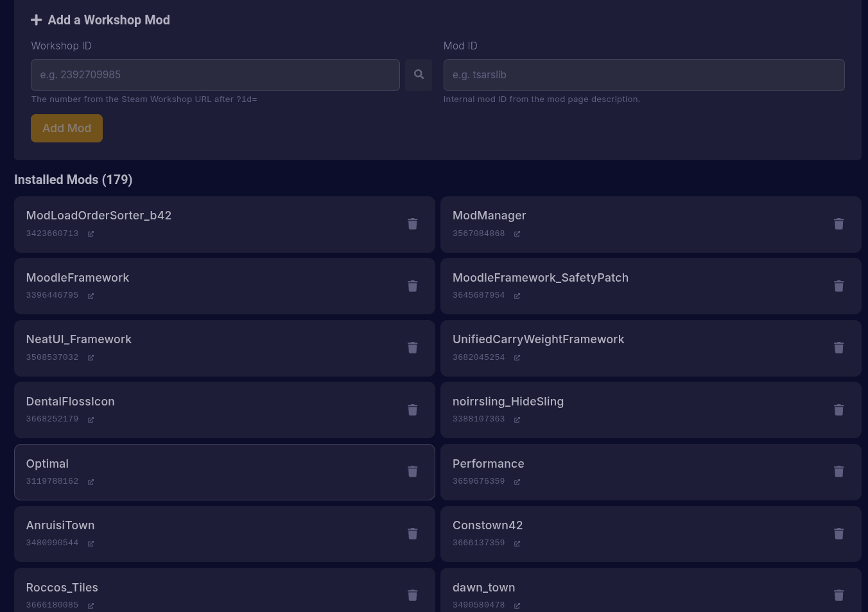Delete the Performance mod
The height and width of the screenshot is (612, 868).
pyautogui.click(x=838, y=472)
